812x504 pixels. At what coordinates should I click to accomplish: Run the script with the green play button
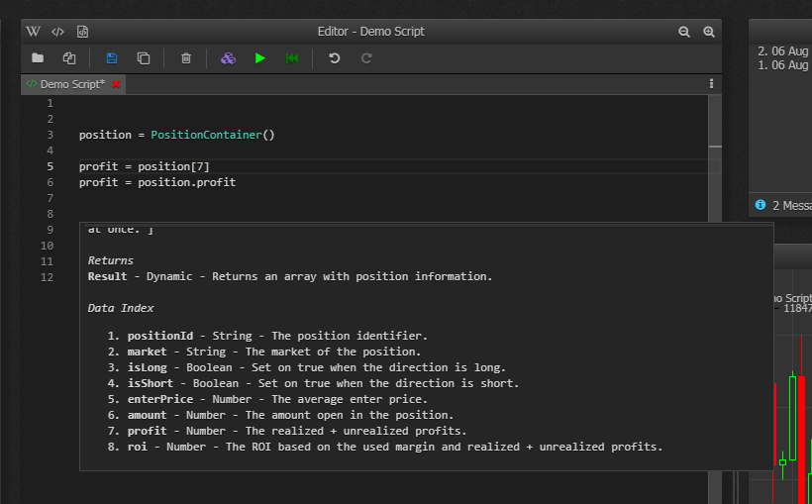[x=260, y=58]
